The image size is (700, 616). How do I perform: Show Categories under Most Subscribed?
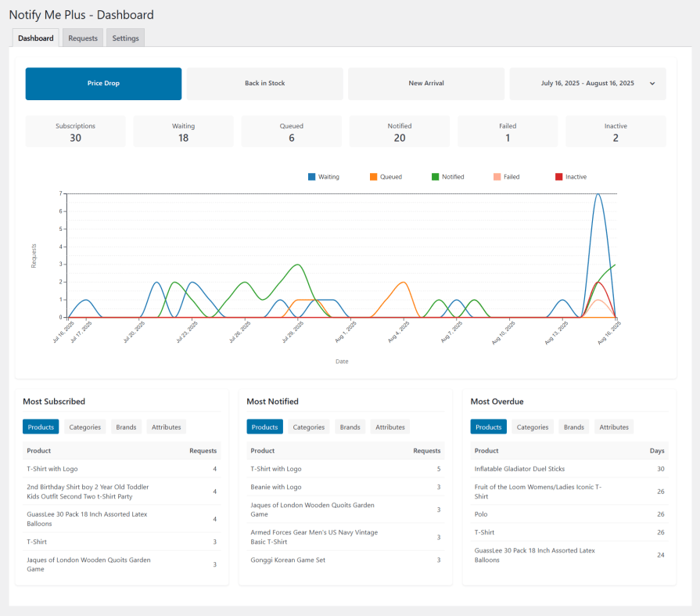(84, 427)
